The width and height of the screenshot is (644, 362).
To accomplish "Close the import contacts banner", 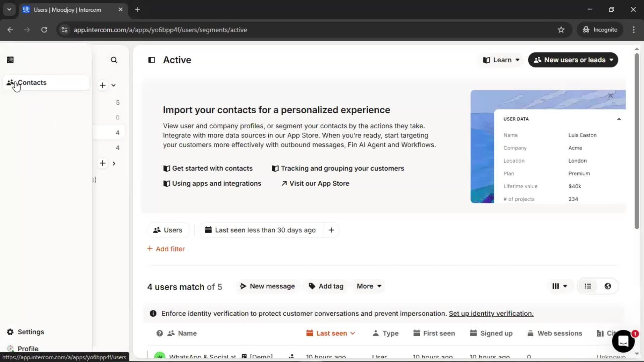I will point(611,96).
